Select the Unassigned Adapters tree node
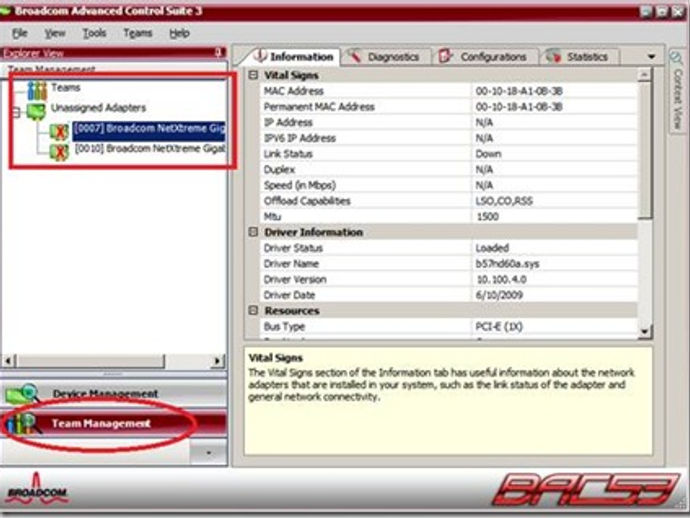 click(x=98, y=108)
